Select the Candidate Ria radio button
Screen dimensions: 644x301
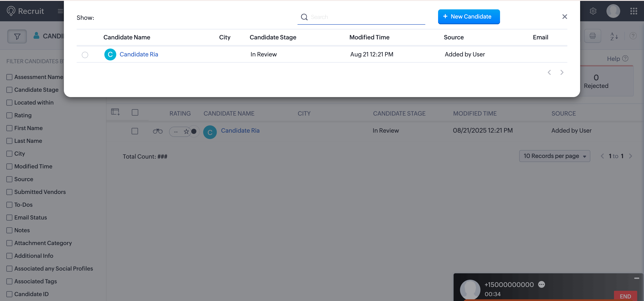(x=85, y=55)
